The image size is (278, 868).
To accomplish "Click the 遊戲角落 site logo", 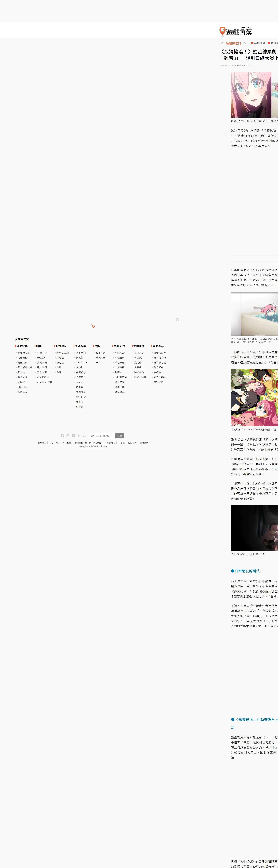I will (x=235, y=32).
